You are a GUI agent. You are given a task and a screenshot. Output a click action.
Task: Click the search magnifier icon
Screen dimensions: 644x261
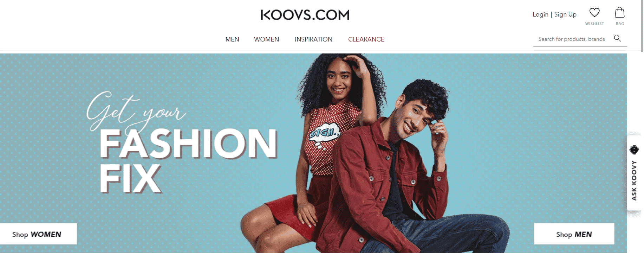point(617,38)
